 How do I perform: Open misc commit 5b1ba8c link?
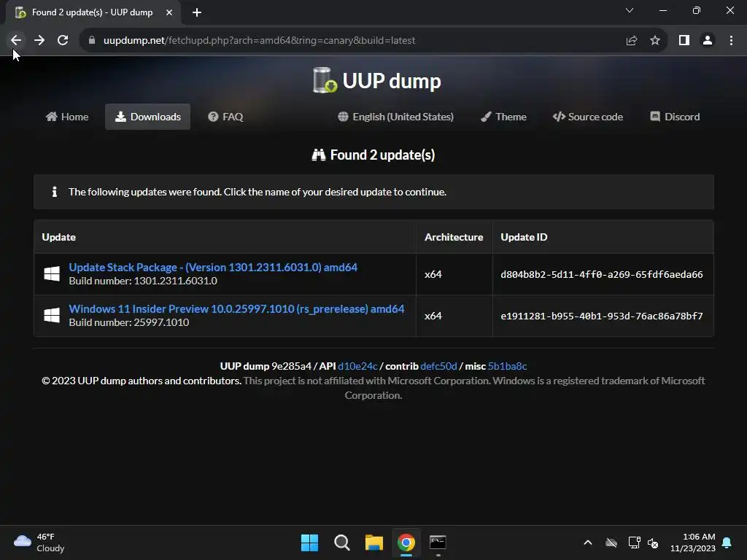click(x=508, y=366)
